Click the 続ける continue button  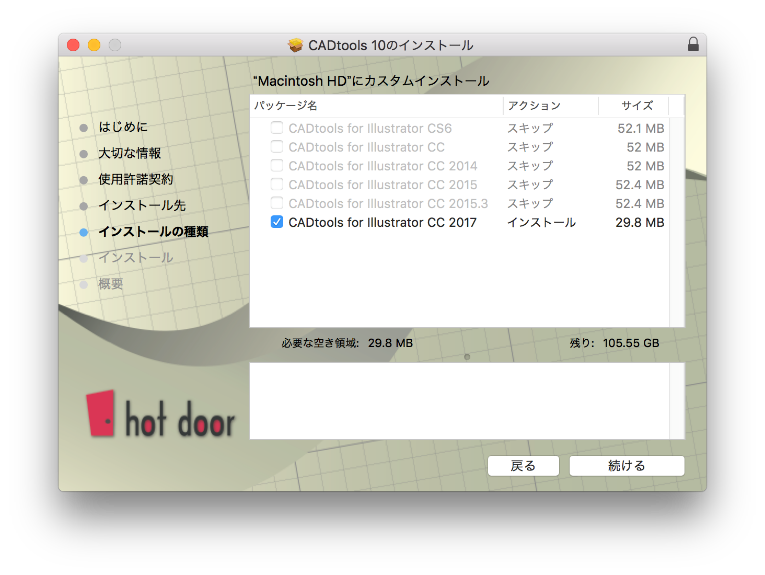[x=626, y=466]
